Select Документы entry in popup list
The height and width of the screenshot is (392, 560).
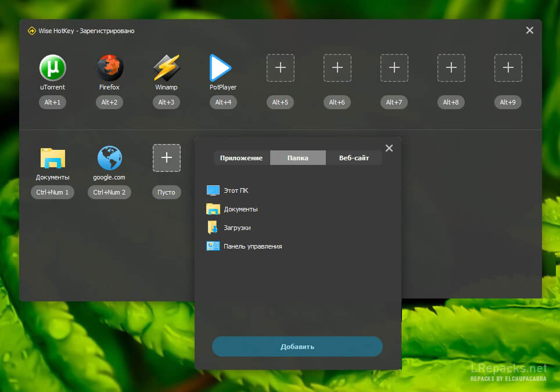pos(240,209)
